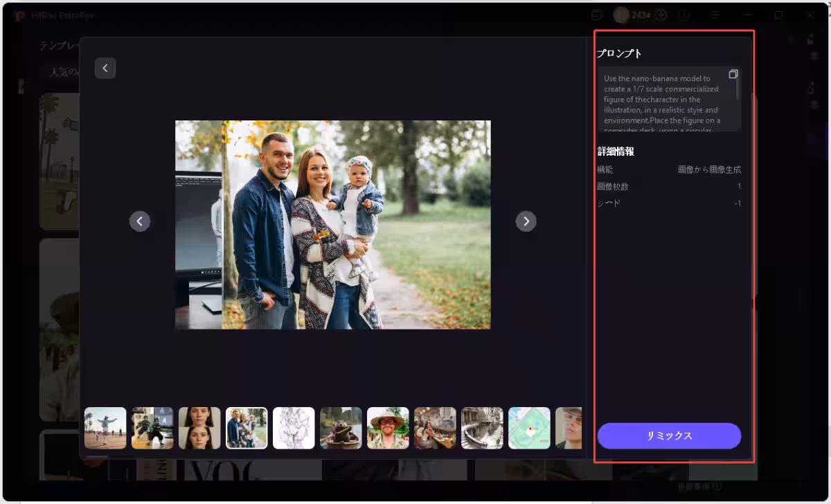This screenshot has height=504, width=831.
Task: Go to the next image with right arrow
Action: pyautogui.click(x=526, y=221)
